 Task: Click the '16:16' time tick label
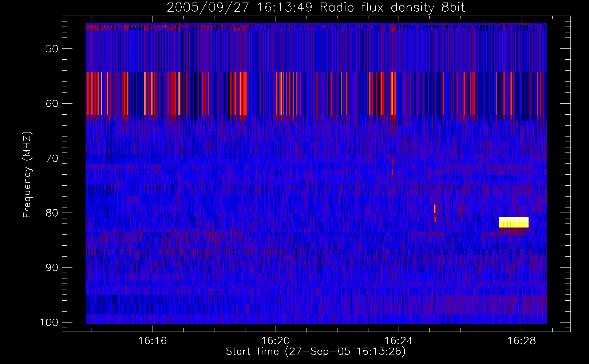pyautogui.click(x=153, y=341)
